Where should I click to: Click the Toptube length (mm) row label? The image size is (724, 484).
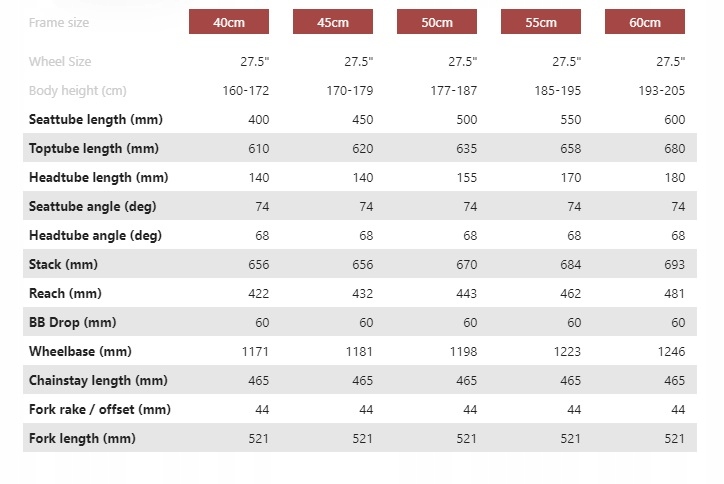pyautogui.click(x=94, y=149)
